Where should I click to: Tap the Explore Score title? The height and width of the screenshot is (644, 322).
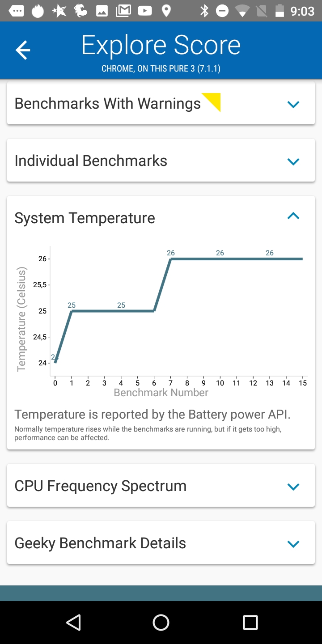[x=161, y=46]
